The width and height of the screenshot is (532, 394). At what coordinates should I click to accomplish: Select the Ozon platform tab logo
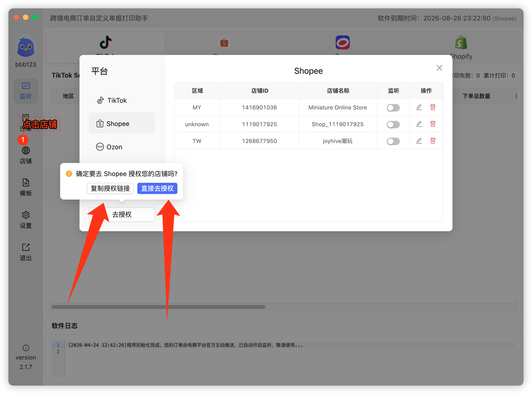(342, 42)
